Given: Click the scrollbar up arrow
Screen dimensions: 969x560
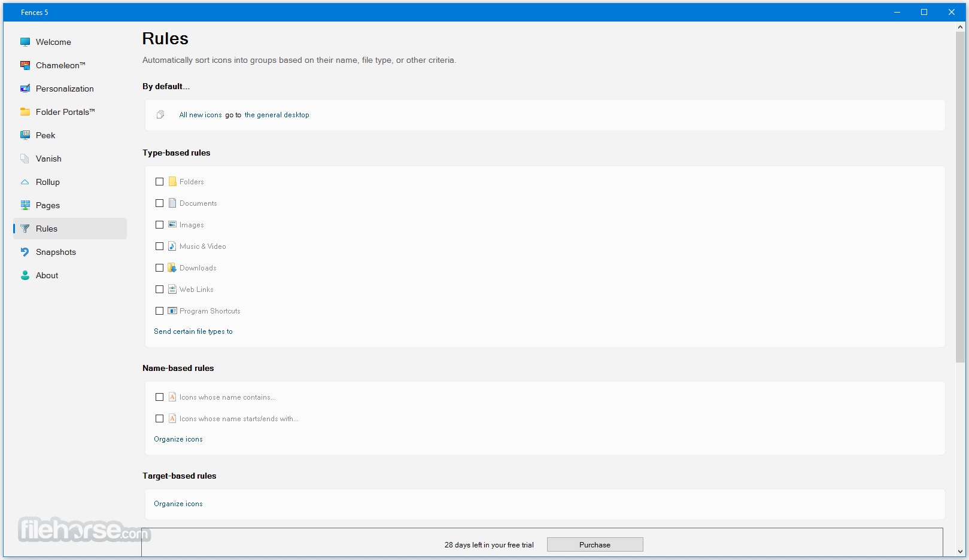Looking at the screenshot, I should [x=961, y=27].
